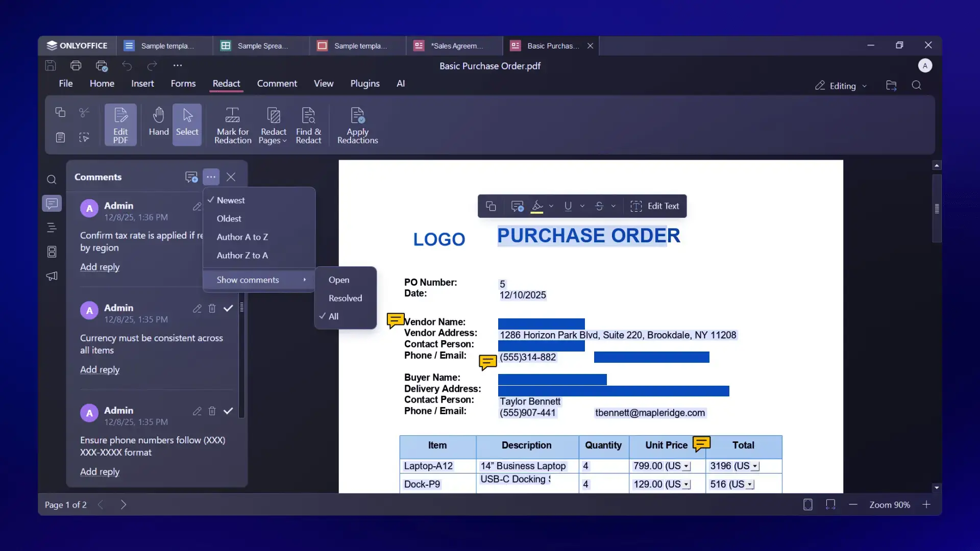Open underline options dropdown arrow
Screen dimensions: 980x551
click(x=582, y=206)
